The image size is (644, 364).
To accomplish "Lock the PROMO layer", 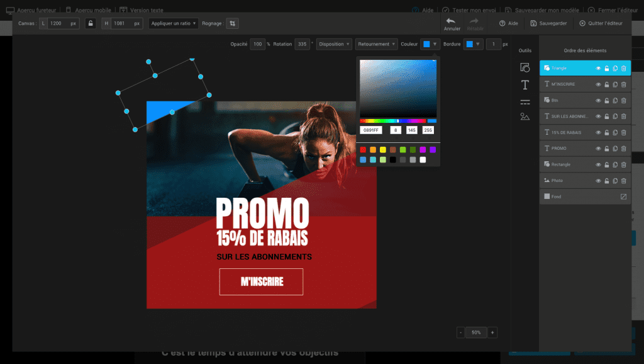I will [607, 149].
